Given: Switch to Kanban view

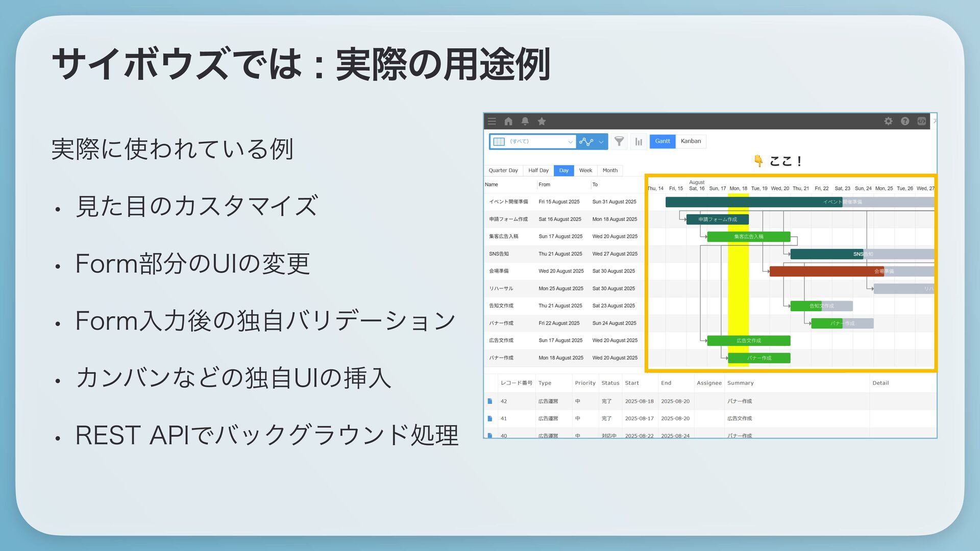Looking at the screenshot, I should click(x=691, y=141).
